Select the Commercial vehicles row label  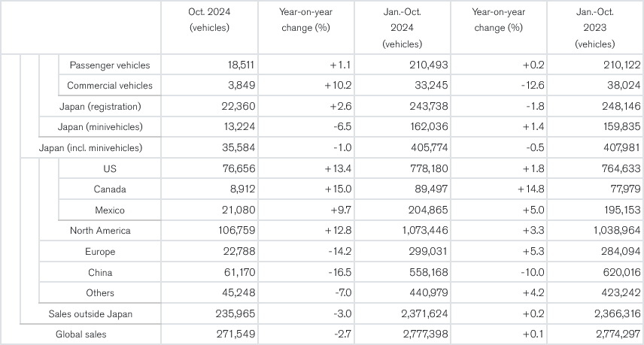[109, 86]
